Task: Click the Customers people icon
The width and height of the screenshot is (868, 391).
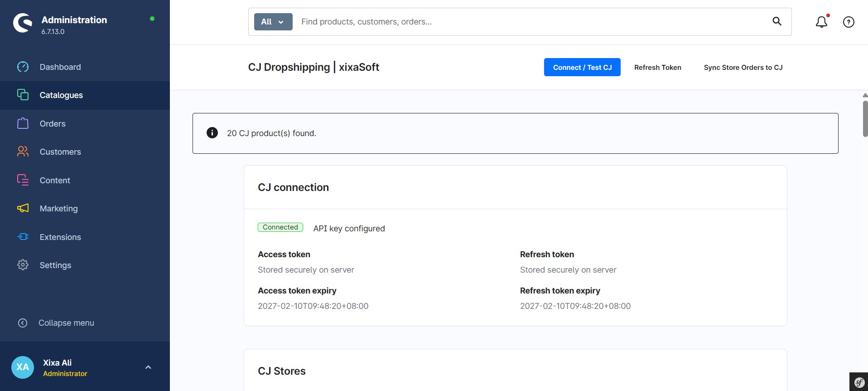Action: click(23, 152)
